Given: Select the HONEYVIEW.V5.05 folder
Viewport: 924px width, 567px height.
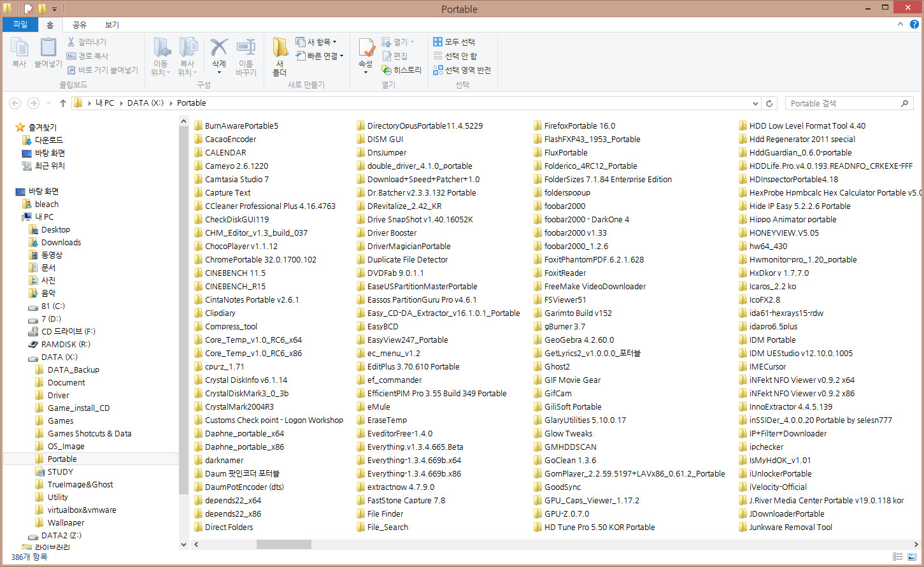Looking at the screenshot, I should tap(784, 233).
